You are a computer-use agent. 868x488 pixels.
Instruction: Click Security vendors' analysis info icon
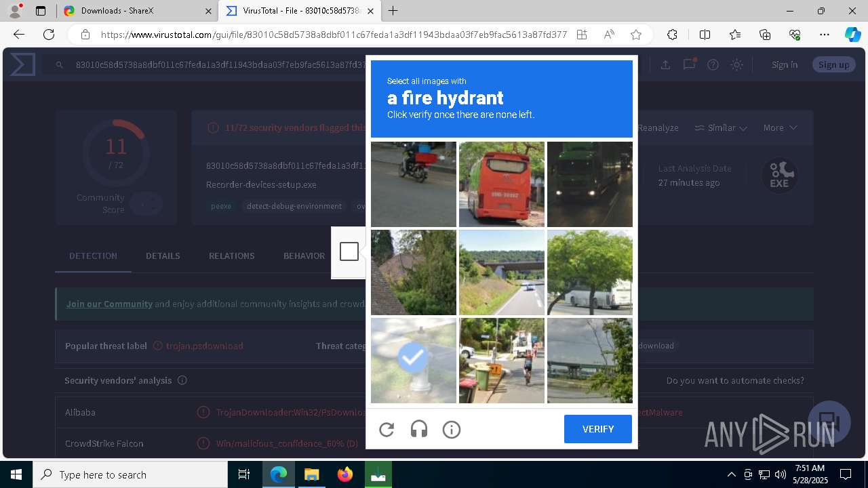click(182, 380)
